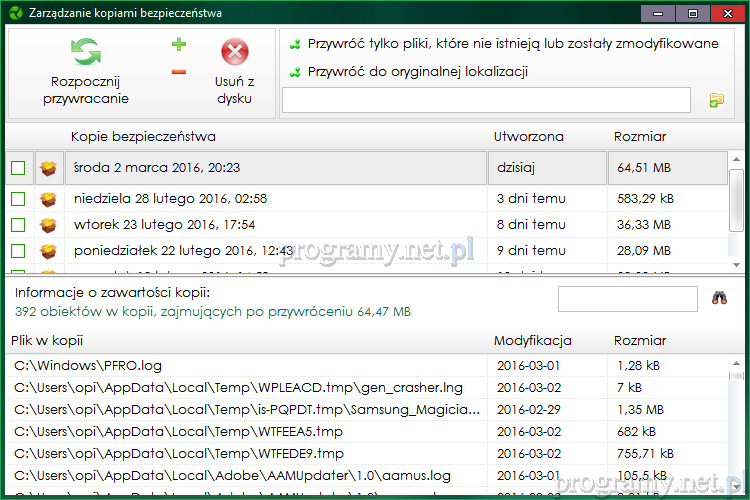
Task: Click the backup content search field
Action: point(627,298)
